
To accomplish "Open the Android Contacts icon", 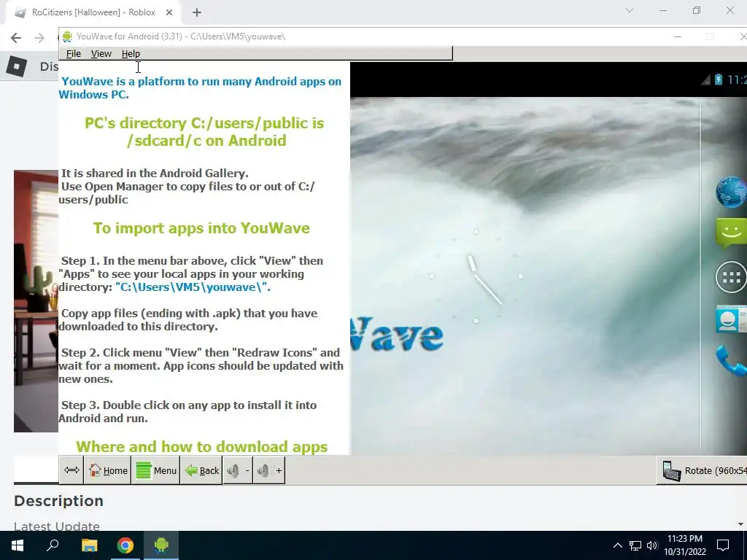I will point(731,319).
